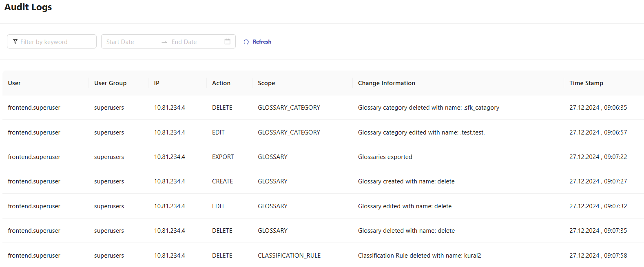Click the User column header

pos(14,83)
